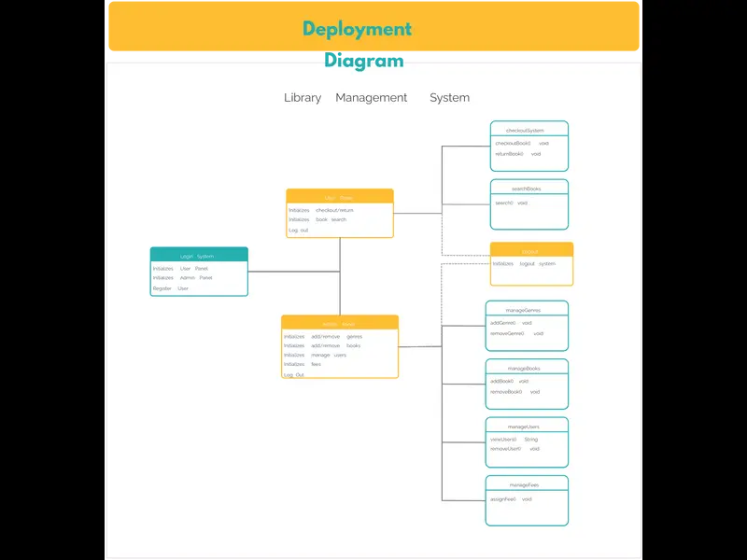The image size is (747, 560).
Task: Click the "removeBook() void" method
Action: pyautogui.click(x=515, y=392)
